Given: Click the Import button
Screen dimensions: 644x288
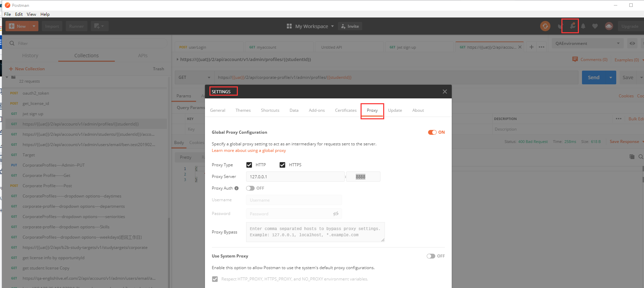Looking at the screenshot, I should (52, 26).
